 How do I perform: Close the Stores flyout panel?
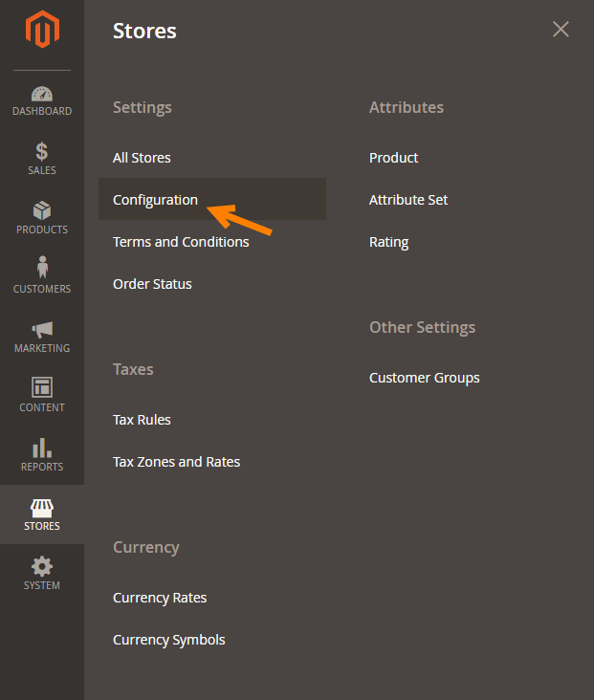tap(561, 30)
